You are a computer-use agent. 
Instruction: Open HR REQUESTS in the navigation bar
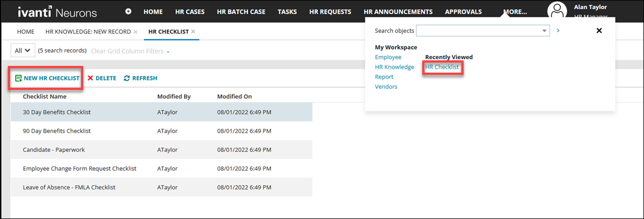point(330,12)
